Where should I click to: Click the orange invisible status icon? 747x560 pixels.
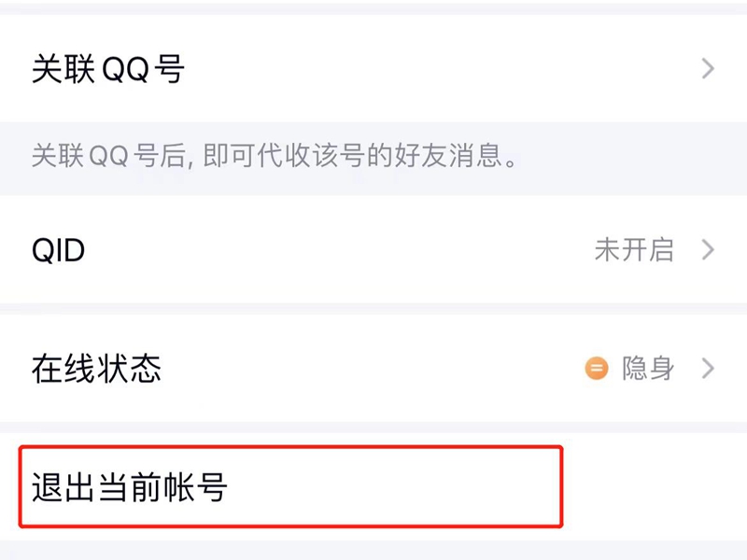(x=596, y=369)
